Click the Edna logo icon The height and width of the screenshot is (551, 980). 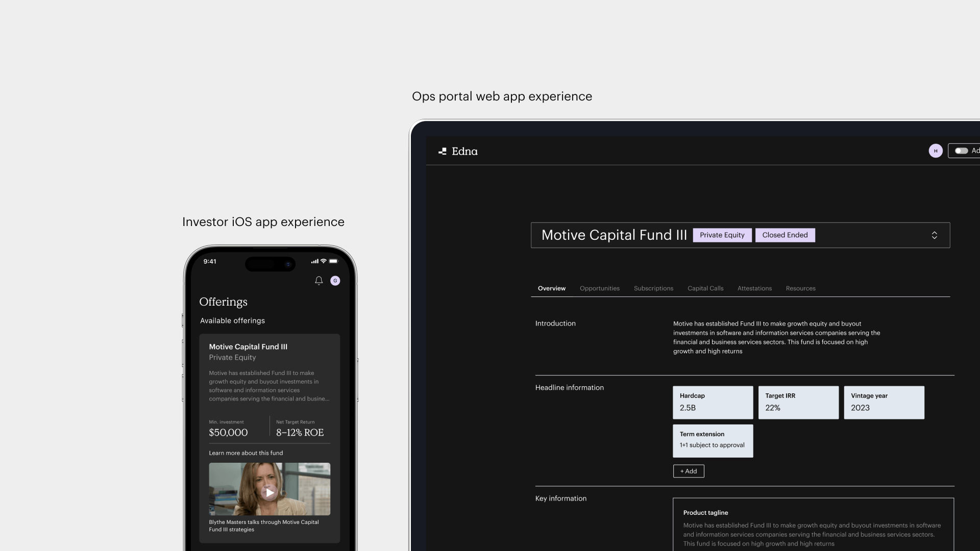443,151
